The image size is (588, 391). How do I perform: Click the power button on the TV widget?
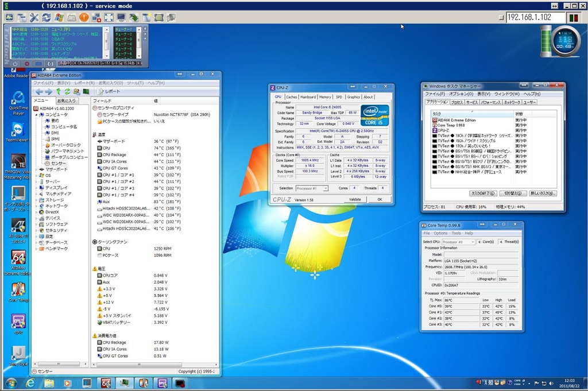15,64
